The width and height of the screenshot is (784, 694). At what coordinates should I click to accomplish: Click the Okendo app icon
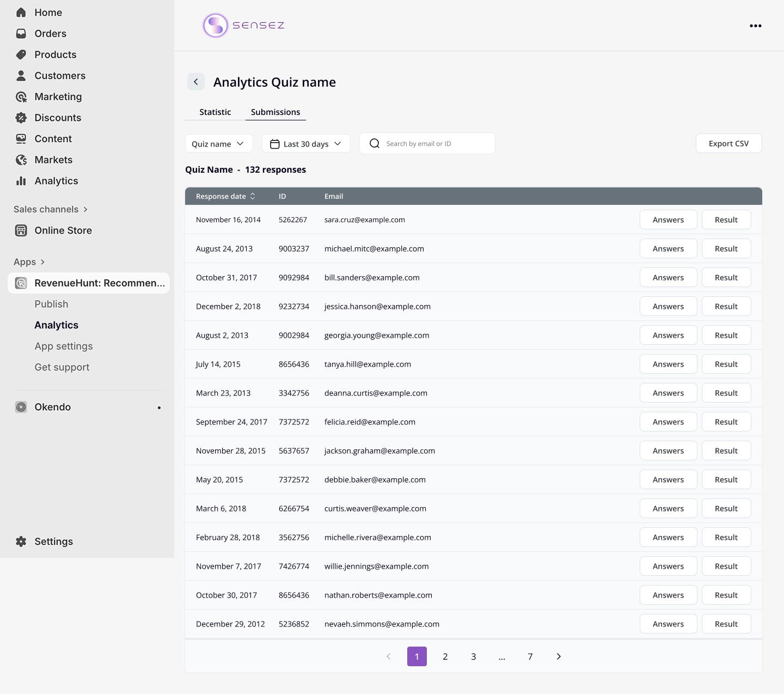point(21,407)
